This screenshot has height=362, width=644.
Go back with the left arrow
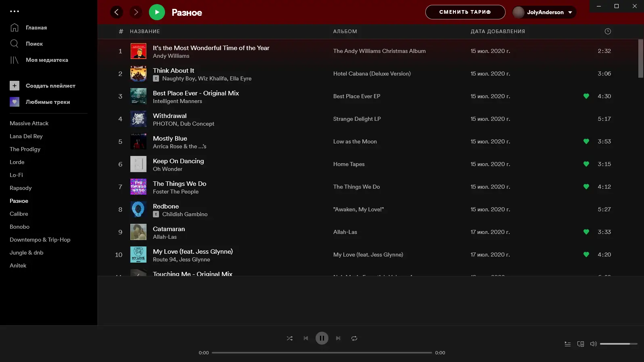[117, 12]
